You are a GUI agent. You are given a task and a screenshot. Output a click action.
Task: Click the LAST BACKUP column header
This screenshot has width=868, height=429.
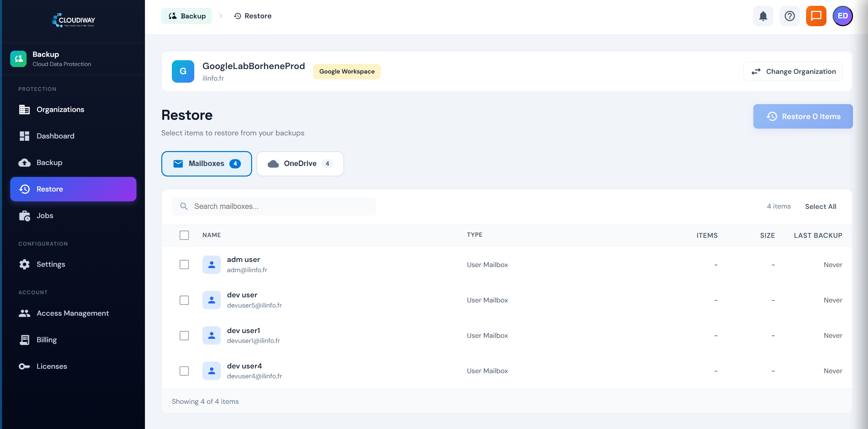pos(818,235)
